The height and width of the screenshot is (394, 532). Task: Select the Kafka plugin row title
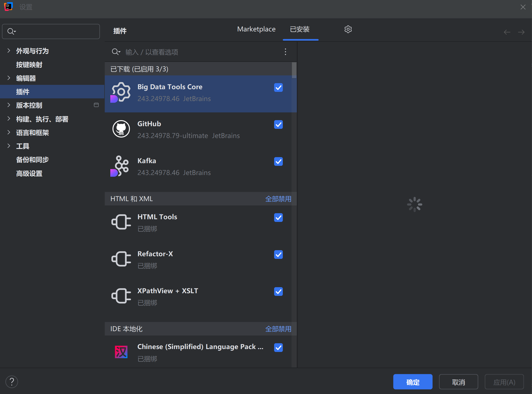pos(147,161)
